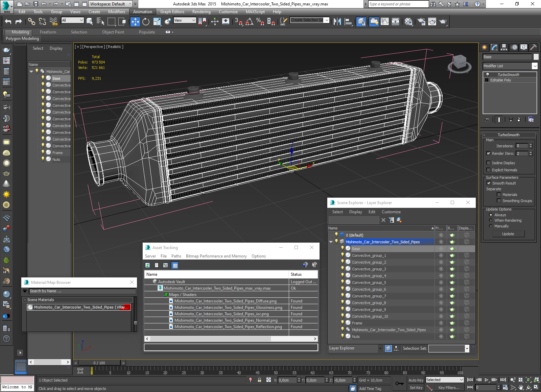Collapse the Mishimoto_Car_Intercooler_Two_Sided_Pipes layer
The width and height of the screenshot is (541, 392).
point(331,242)
